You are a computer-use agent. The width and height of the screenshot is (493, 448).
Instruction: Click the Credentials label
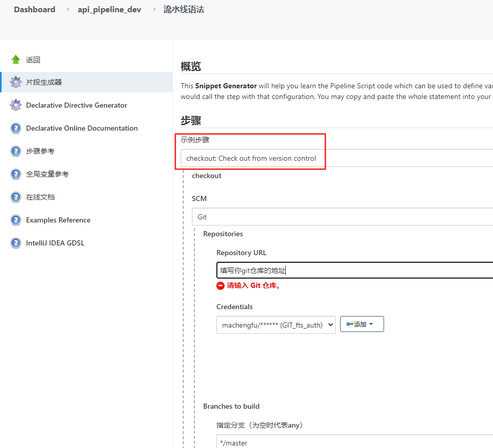pyautogui.click(x=235, y=307)
